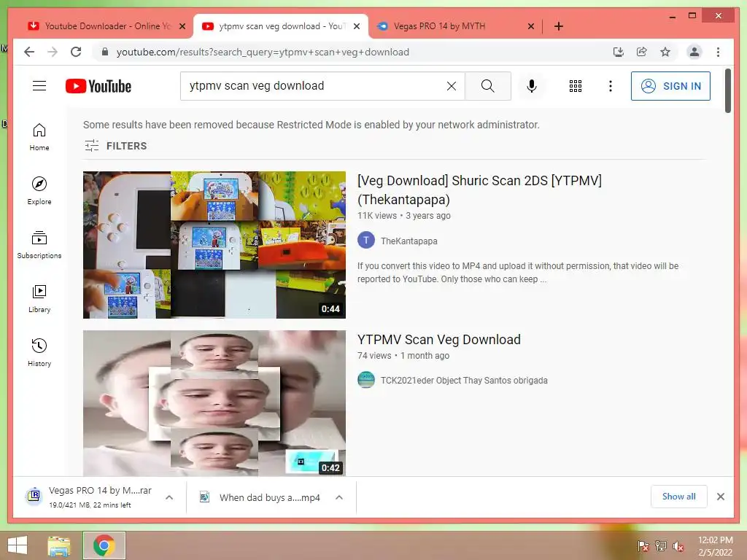Click the SIGN IN button

[x=670, y=86]
